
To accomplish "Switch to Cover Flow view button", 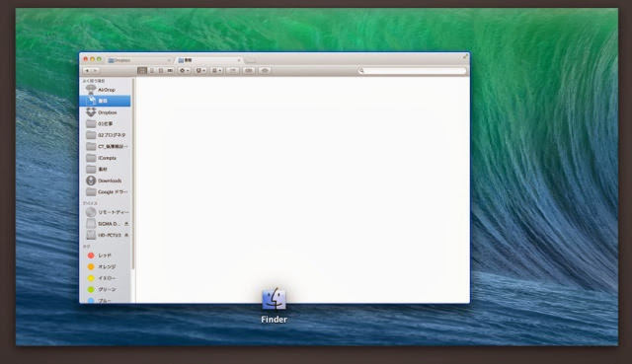I will pyautogui.click(x=170, y=70).
